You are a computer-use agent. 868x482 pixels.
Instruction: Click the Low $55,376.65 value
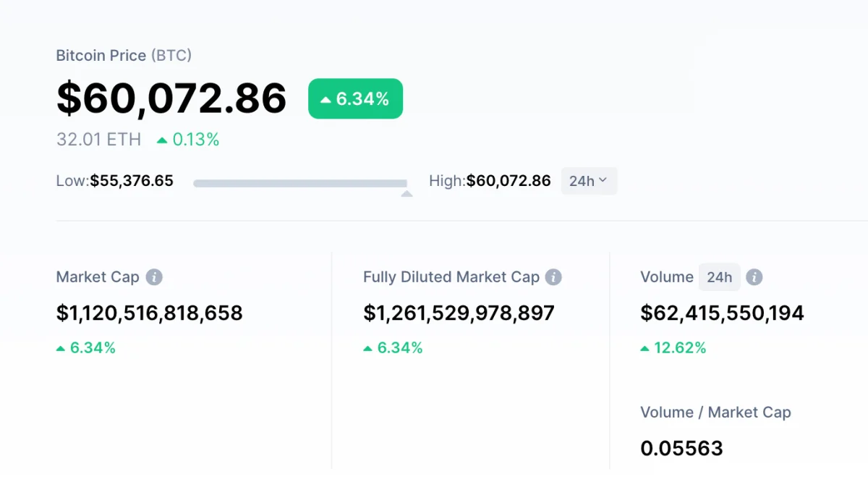tap(132, 181)
